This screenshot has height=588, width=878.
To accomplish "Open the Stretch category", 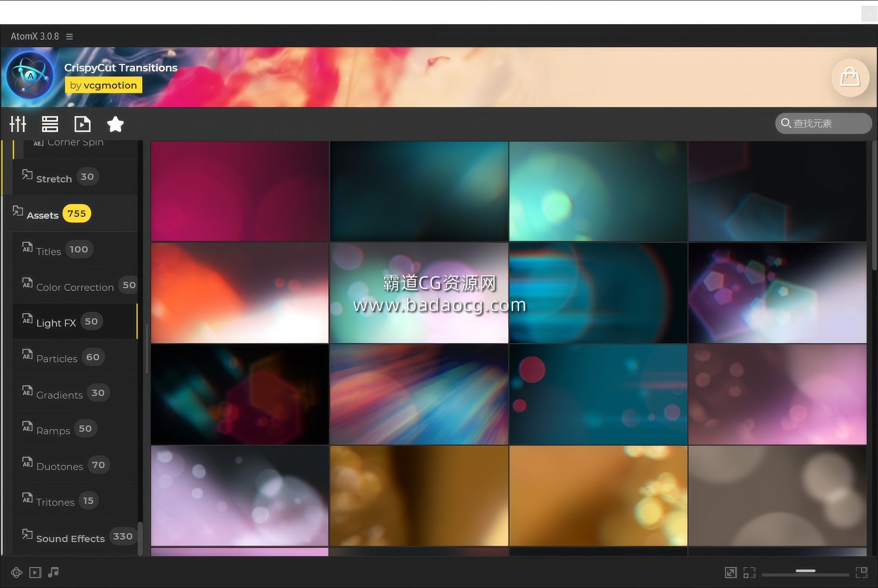I will click(75, 177).
